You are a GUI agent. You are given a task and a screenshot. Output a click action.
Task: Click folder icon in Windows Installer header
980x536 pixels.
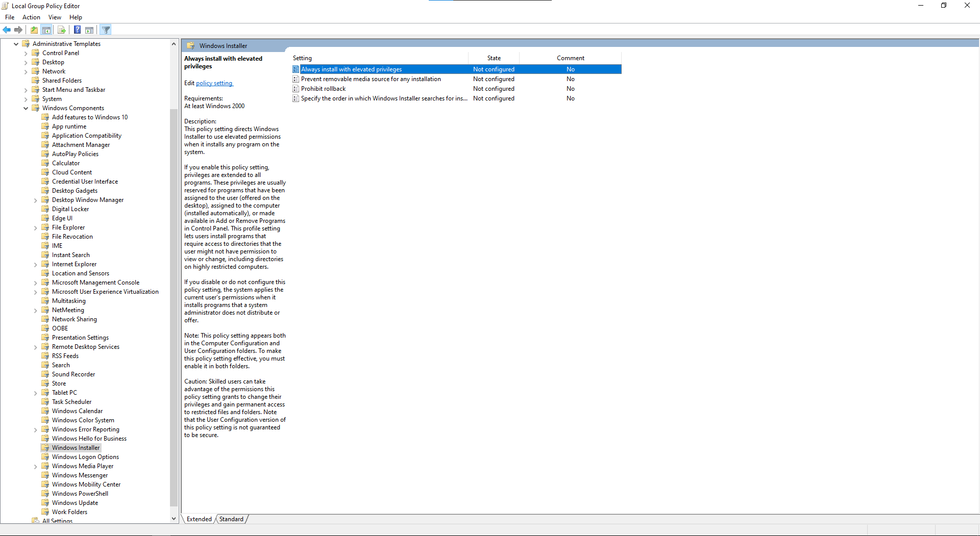(x=191, y=45)
